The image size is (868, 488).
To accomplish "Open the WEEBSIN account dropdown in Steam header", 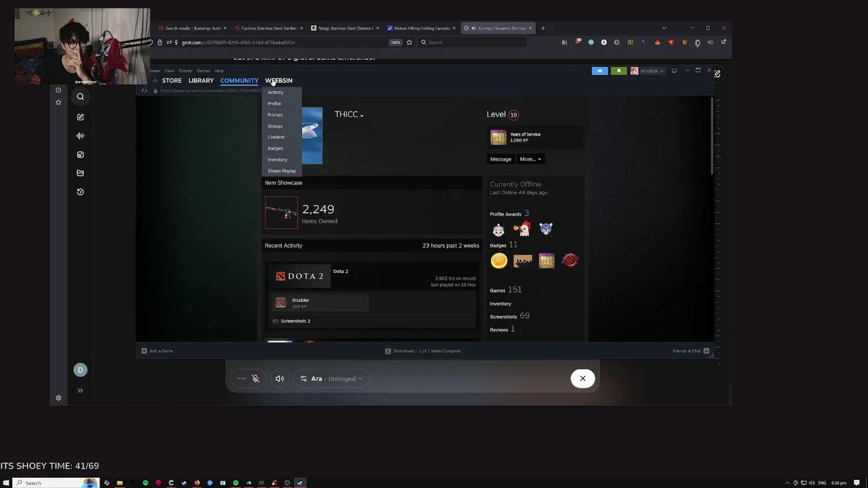I will click(x=648, y=70).
